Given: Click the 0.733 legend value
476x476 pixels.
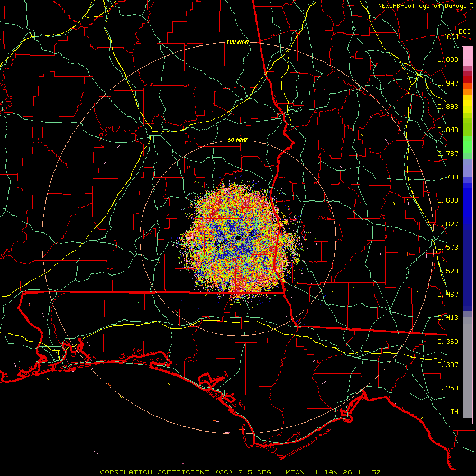Looking at the screenshot, I should 448,177.
